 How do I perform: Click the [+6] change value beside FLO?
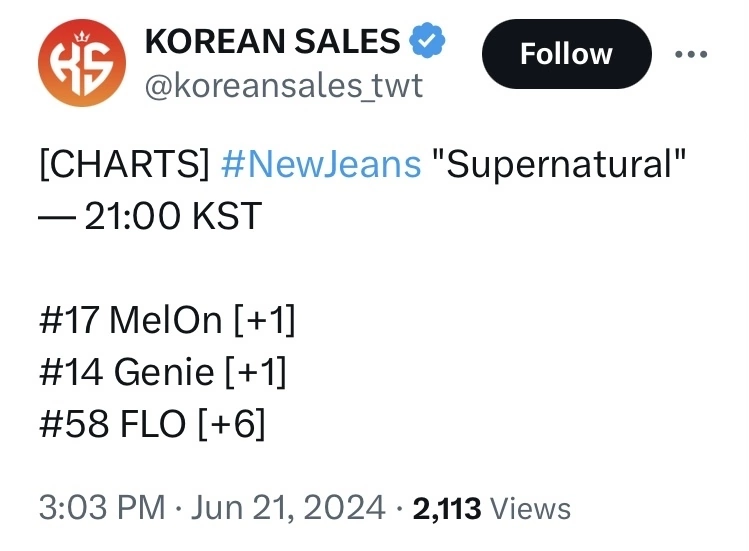click(x=231, y=424)
